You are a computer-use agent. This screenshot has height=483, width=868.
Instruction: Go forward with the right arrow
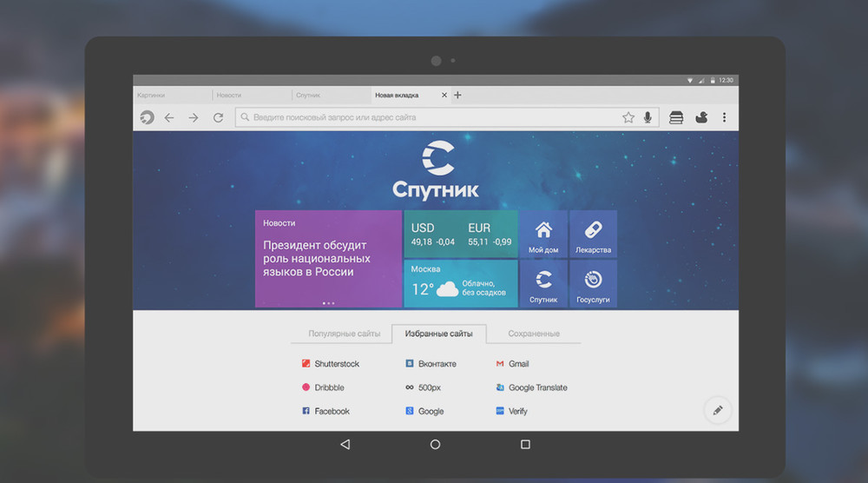click(x=194, y=117)
